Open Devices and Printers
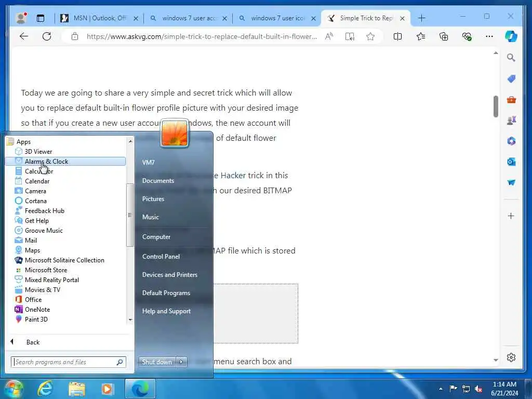 tap(170, 274)
